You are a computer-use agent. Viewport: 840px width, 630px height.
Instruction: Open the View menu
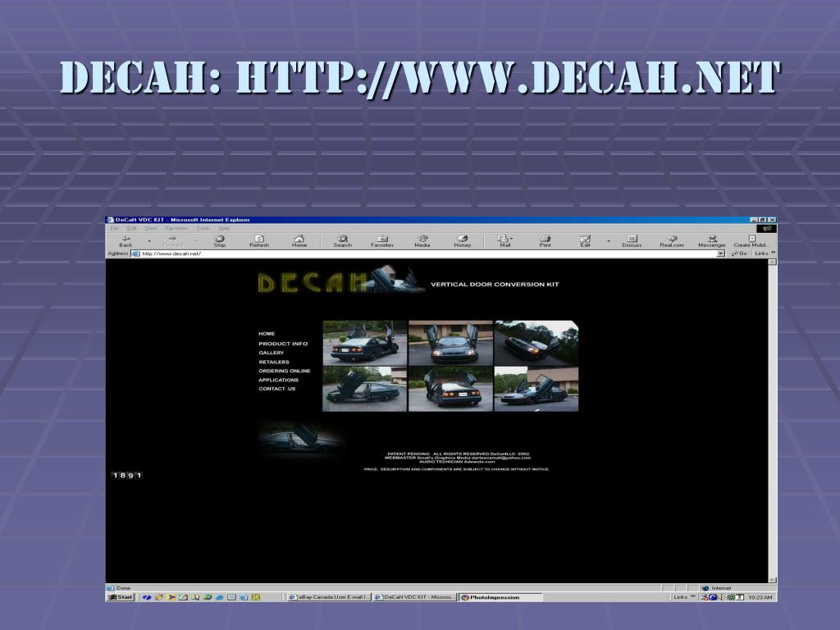pyautogui.click(x=151, y=228)
